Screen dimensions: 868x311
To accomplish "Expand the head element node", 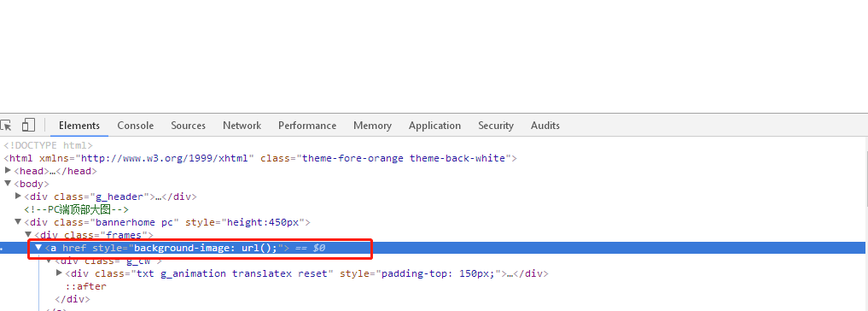I will [x=8, y=171].
